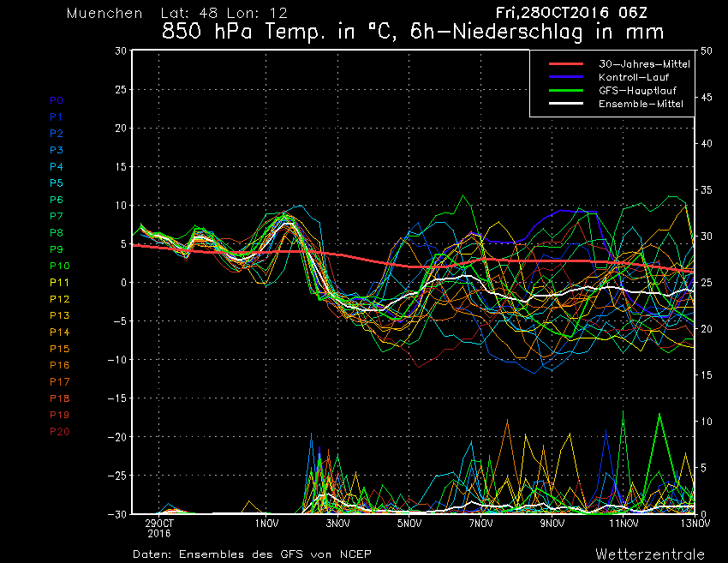This screenshot has height=563, width=728.
Task: Click the P19 ensemble label
Action: [59, 415]
